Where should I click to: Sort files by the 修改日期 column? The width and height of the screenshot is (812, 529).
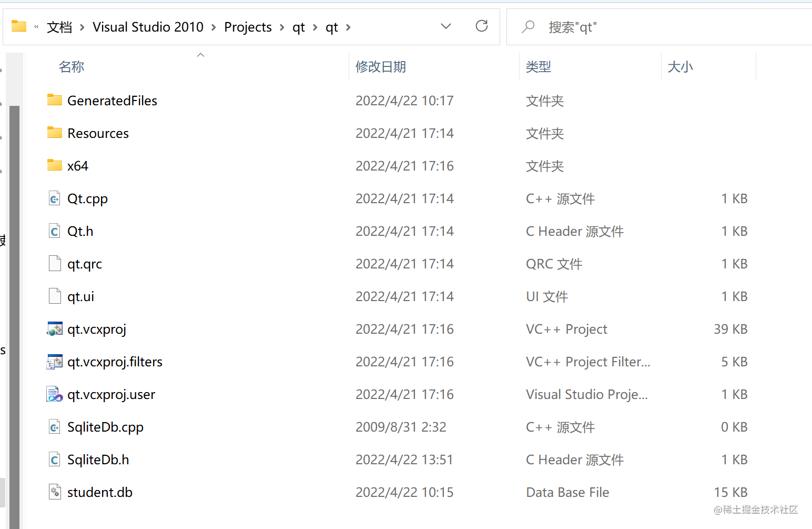tap(381, 66)
